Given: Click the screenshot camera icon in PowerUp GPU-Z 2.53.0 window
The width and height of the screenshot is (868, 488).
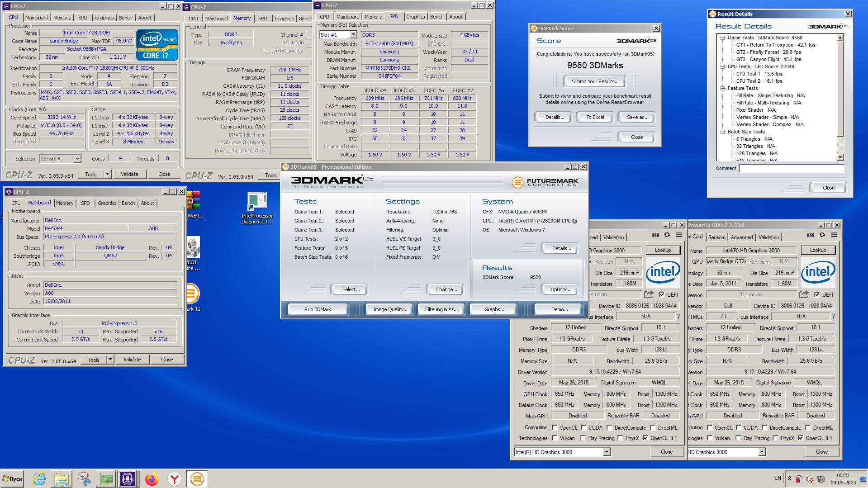Looking at the screenshot, I should (811, 235).
